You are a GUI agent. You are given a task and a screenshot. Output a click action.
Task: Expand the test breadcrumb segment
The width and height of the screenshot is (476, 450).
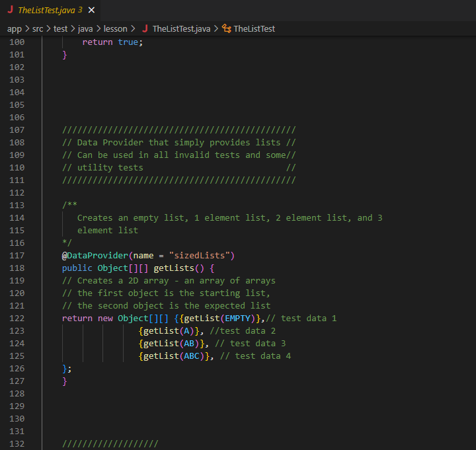(x=60, y=28)
